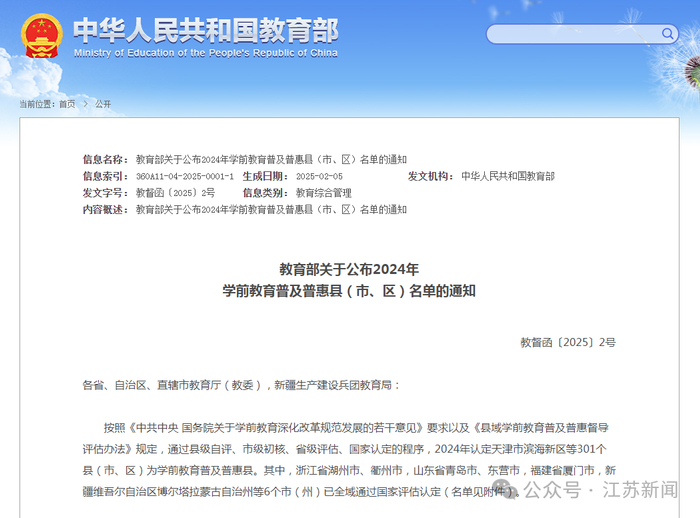Click document number 教督函〔2025〕2号 in metadata
The width and height of the screenshot is (700, 518).
[x=175, y=193]
